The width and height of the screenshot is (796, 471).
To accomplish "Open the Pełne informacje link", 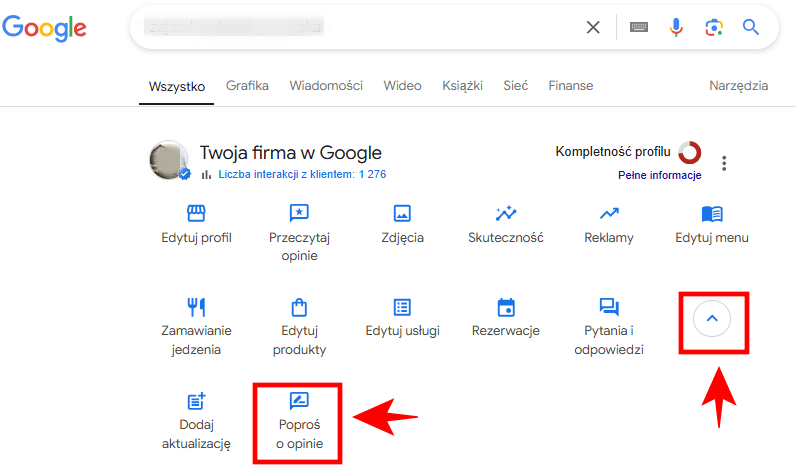I will pos(659,175).
